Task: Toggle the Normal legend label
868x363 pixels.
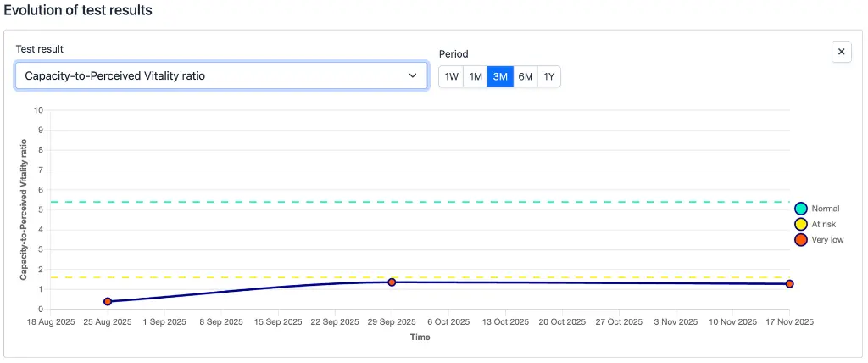Action: (825, 209)
